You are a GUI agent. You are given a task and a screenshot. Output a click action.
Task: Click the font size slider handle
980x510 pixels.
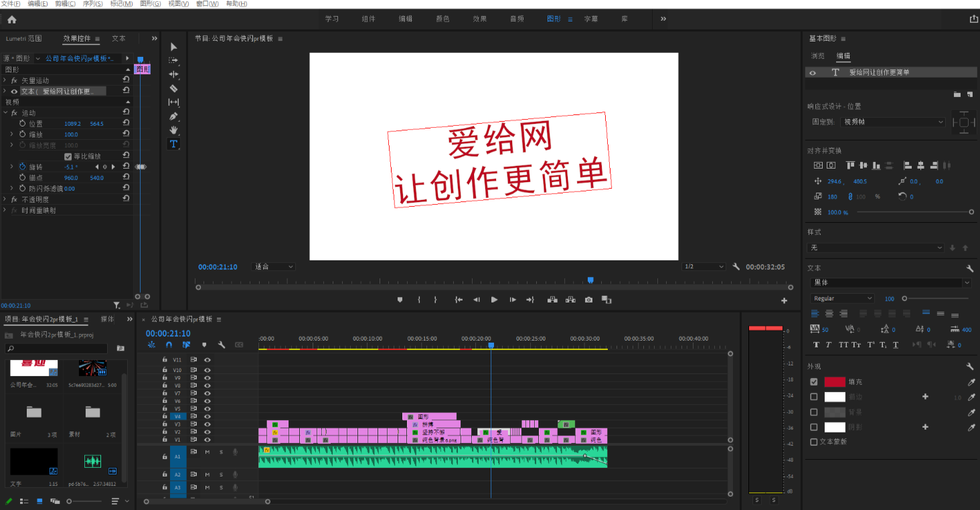click(904, 299)
